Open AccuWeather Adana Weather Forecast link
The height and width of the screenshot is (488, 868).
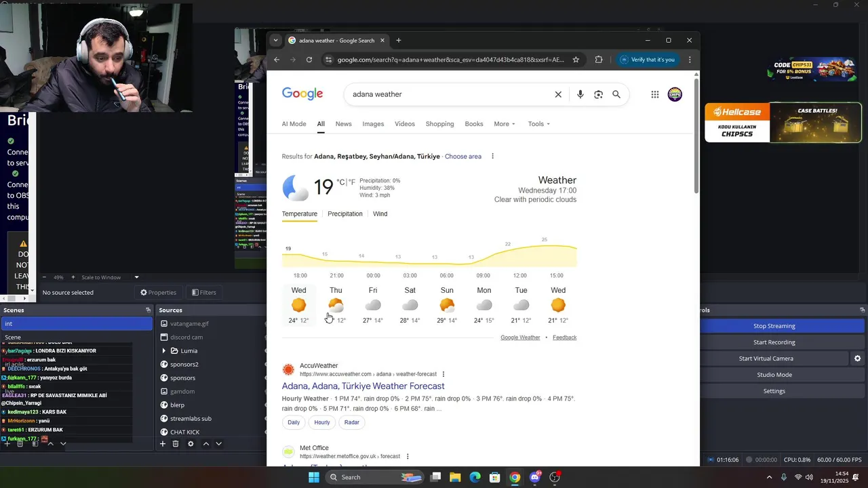363,386
